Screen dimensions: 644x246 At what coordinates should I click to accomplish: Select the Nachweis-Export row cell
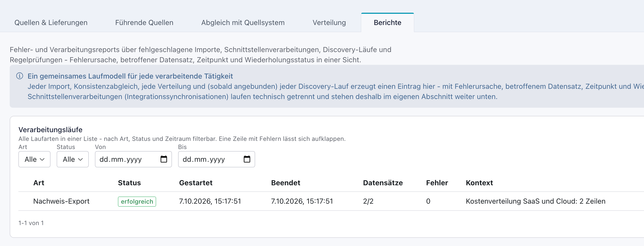point(61,201)
